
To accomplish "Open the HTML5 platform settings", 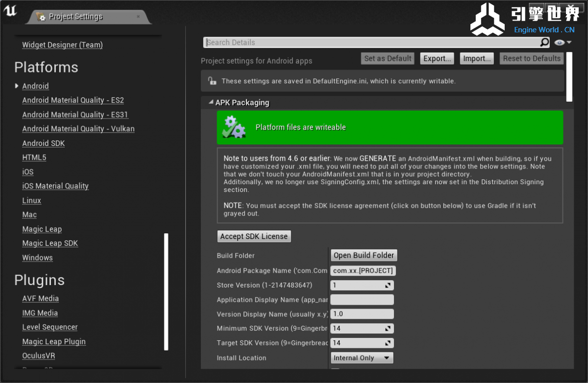I will 34,158.
